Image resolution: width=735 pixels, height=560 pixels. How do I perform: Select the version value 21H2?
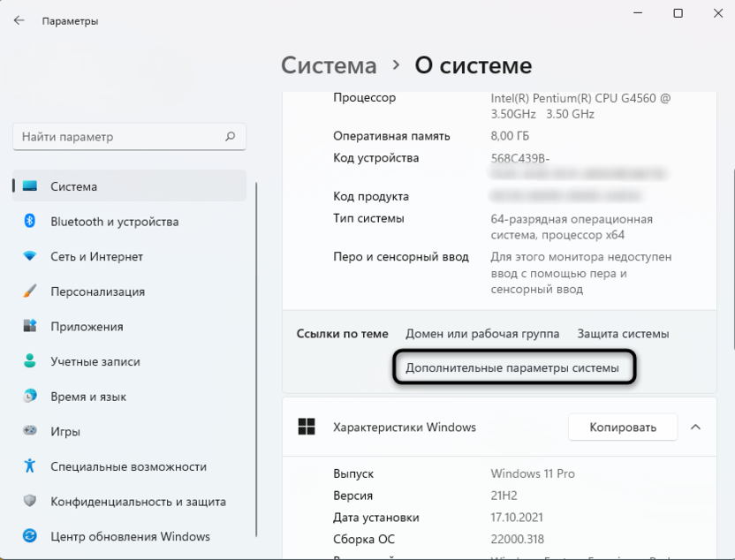pyautogui.click(x=504, y=496)
